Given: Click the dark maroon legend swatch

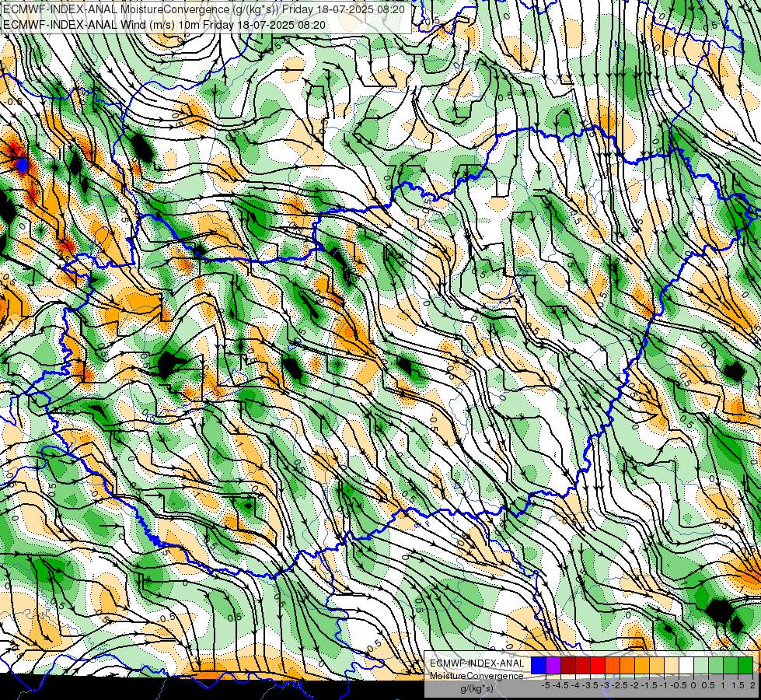Looking at the screenshot, I should point(568,665).
